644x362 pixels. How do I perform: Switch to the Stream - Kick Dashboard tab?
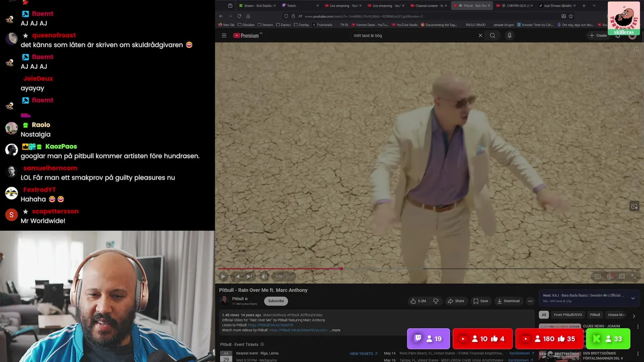(x=257, y=6)
